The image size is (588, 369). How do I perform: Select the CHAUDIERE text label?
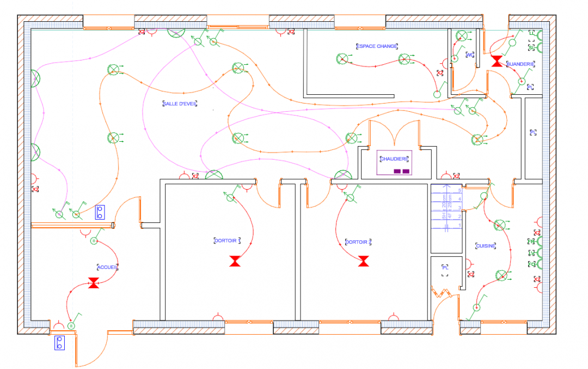394,159
